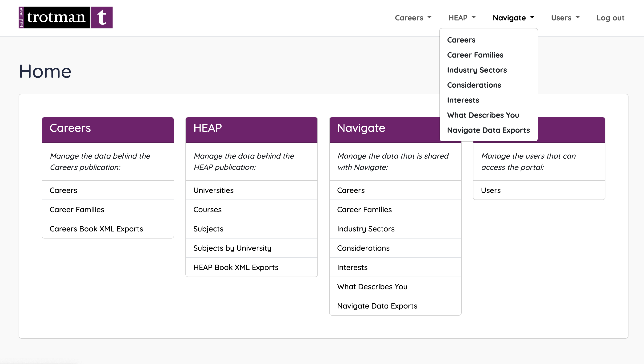The height and width of the screenshot is (364, 644).
Task: Open Interests in the Navigate card
Action: click(x=395, y=267)
